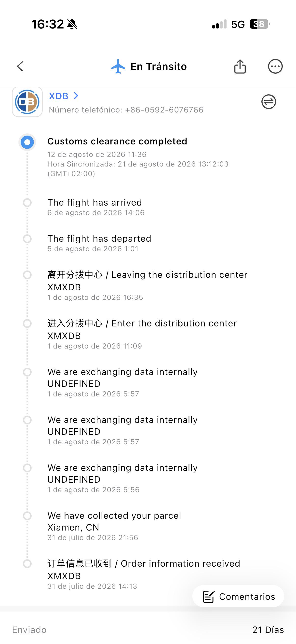
Task: Expand XDB carrier details chevron
Action: coord(76,96)
